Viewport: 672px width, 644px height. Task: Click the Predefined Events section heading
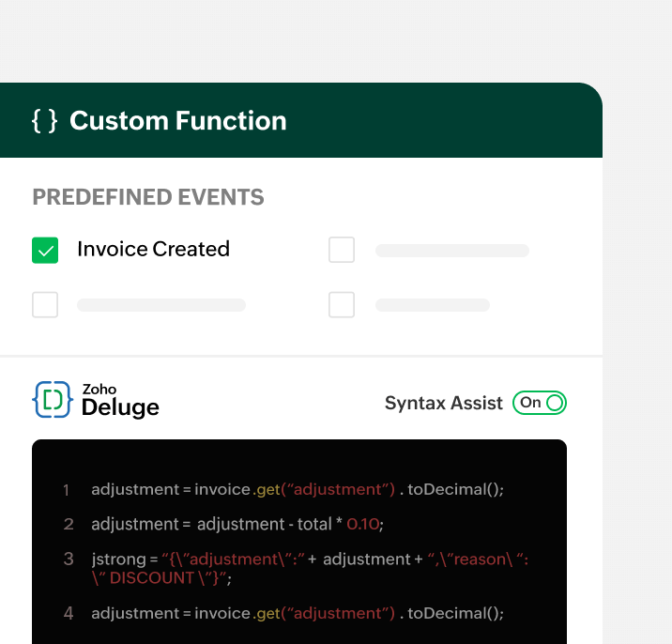[x=148, y=197]
